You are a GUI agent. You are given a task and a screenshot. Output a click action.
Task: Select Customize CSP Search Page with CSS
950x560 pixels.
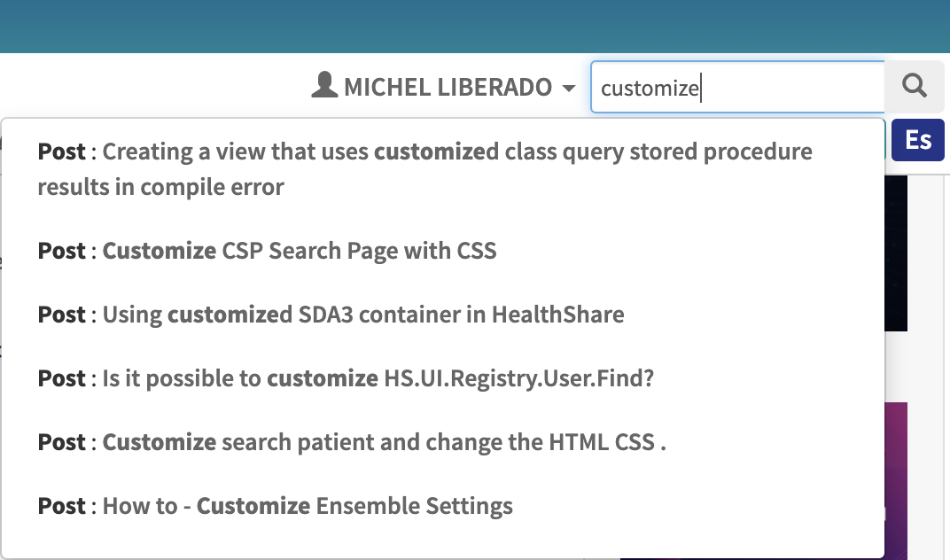pos(268,251)
